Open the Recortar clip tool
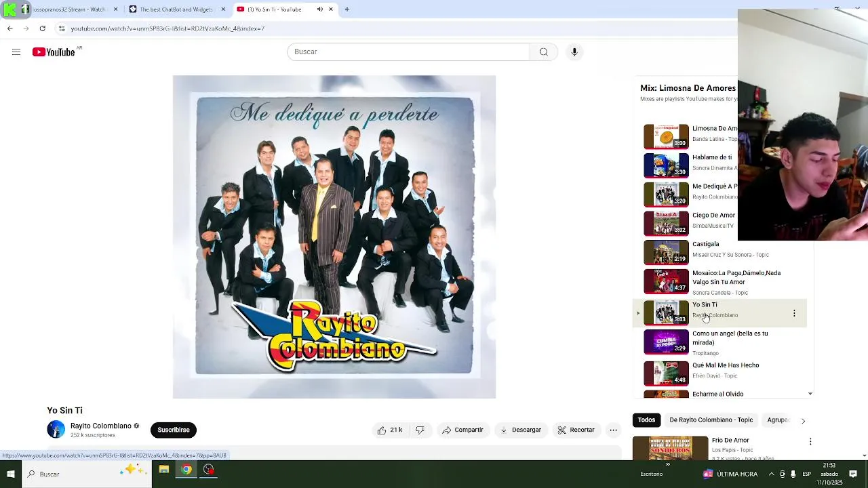Image resolution: width=868 pixels, height=488 pixels. pyautogui.click(x=576, y=430)
